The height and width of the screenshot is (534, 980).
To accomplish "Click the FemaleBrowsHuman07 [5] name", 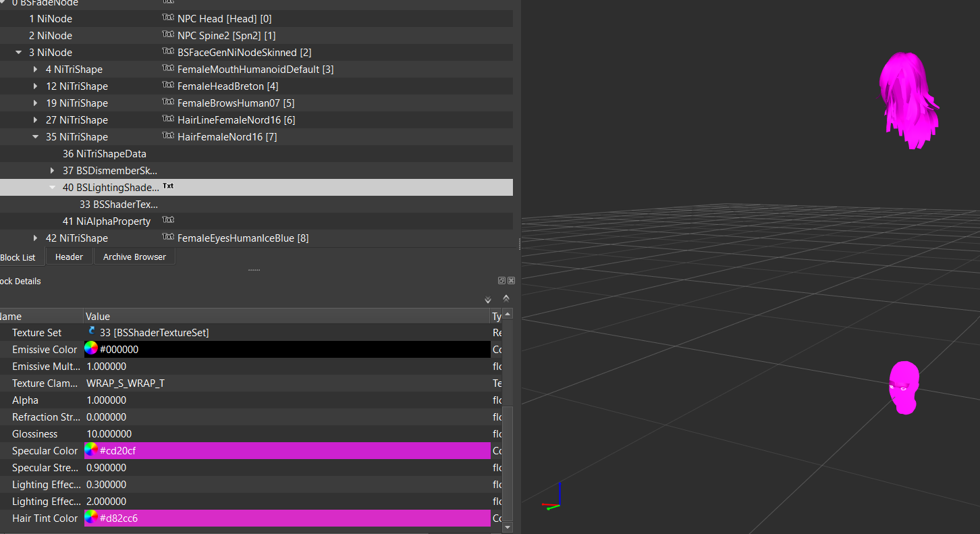I will 236,103.
